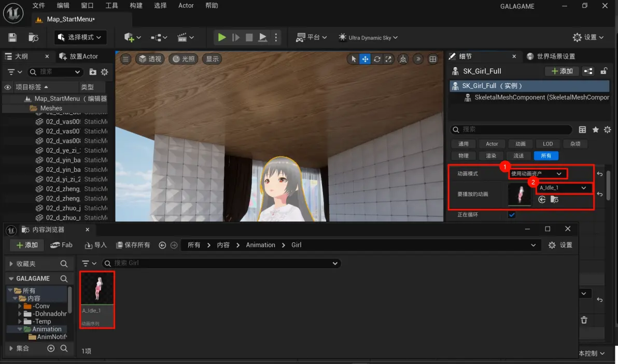The image size is (618, 364).
Task: Open the 设置 settings dropdown in the main toolbar
Action: [588, 37]
